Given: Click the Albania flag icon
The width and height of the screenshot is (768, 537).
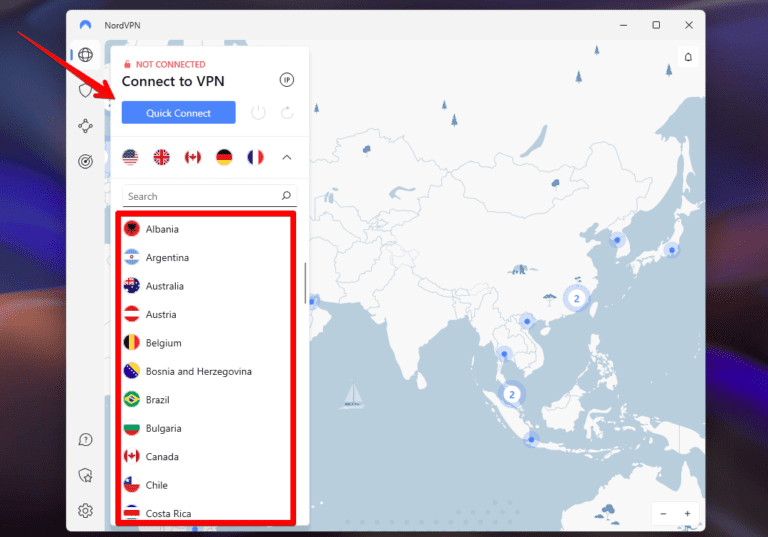Looking at the screenshot, I should 131,229.
